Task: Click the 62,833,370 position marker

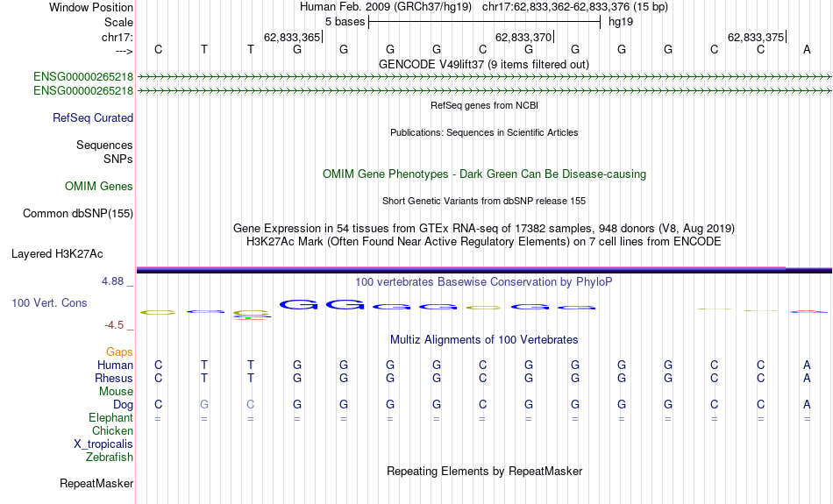Action: pyautogui.click(x=524, y=37)
